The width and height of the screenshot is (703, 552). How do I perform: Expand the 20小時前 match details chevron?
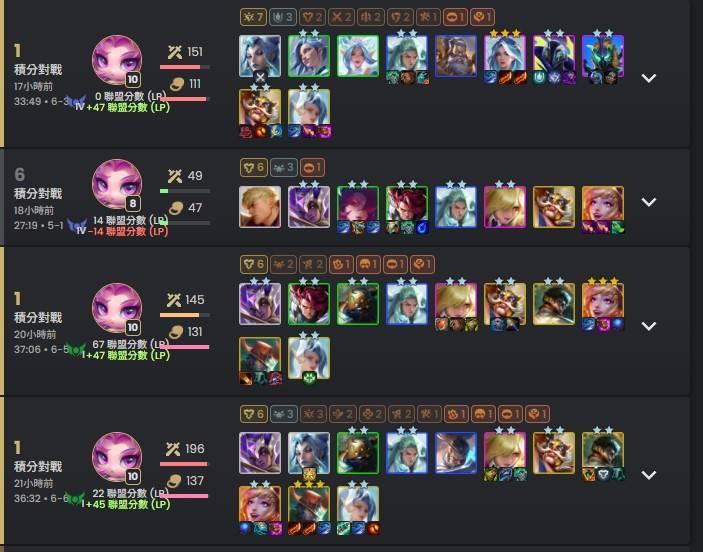(x=648, y=326)
